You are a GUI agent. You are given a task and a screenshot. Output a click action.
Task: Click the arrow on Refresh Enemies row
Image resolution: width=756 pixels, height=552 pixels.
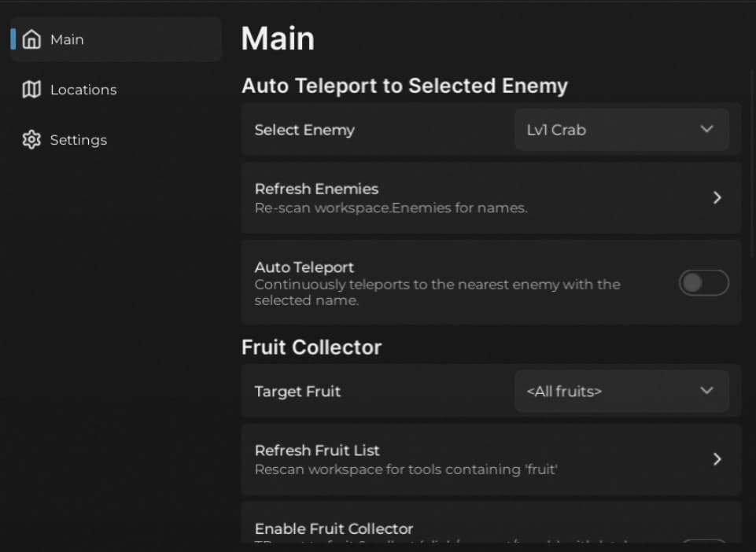pyautogui.click(x=717, y=198)
